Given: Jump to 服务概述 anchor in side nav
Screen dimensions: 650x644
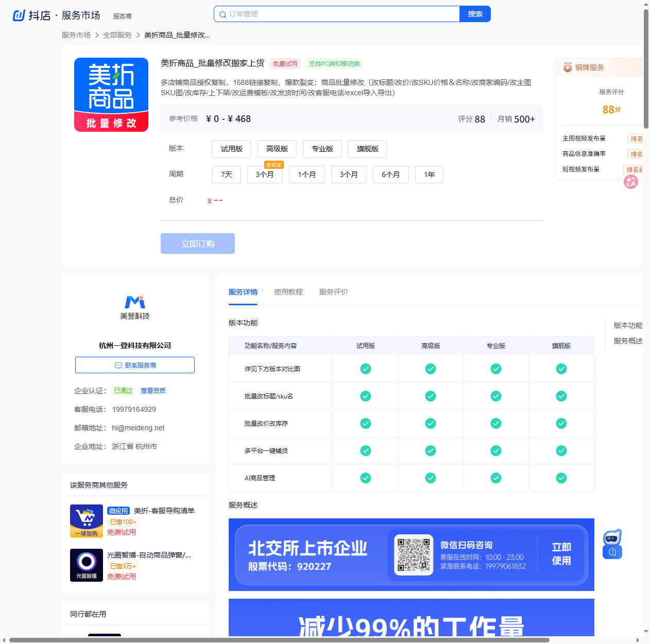Looking at the screenshot, I should tap(628, 341).
